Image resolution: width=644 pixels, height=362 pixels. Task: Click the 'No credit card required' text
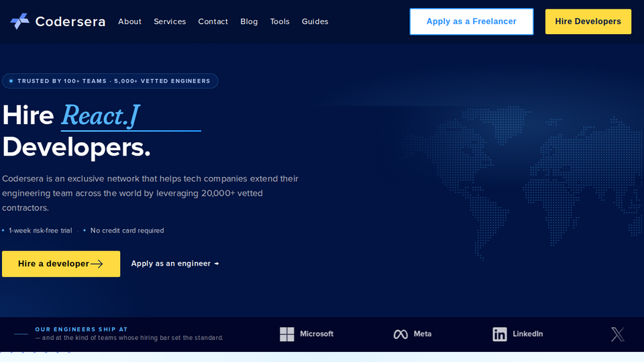point(127,231)
